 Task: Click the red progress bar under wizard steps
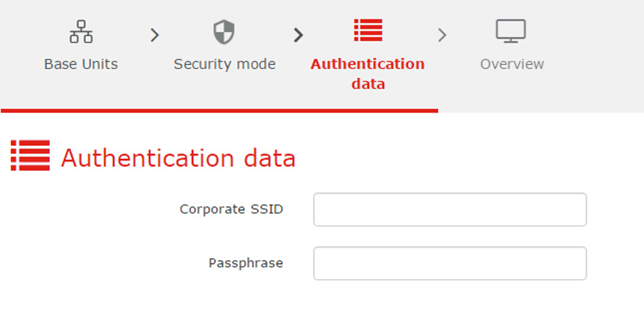(x=219, y=110)
